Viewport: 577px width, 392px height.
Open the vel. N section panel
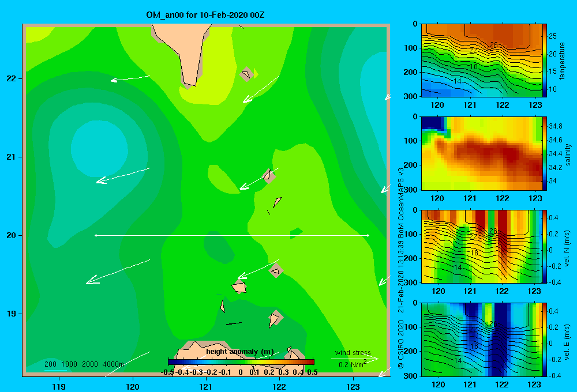482,246
